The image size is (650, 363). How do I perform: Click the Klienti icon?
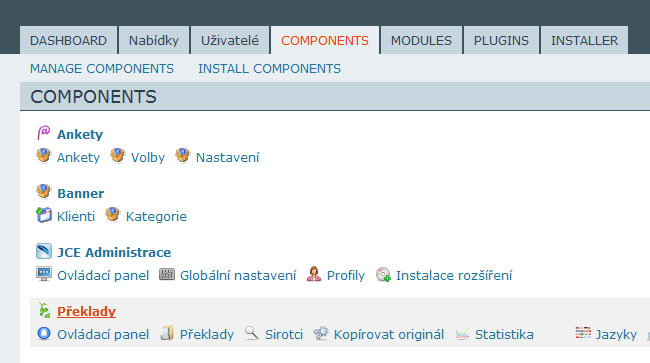[44, 215]
